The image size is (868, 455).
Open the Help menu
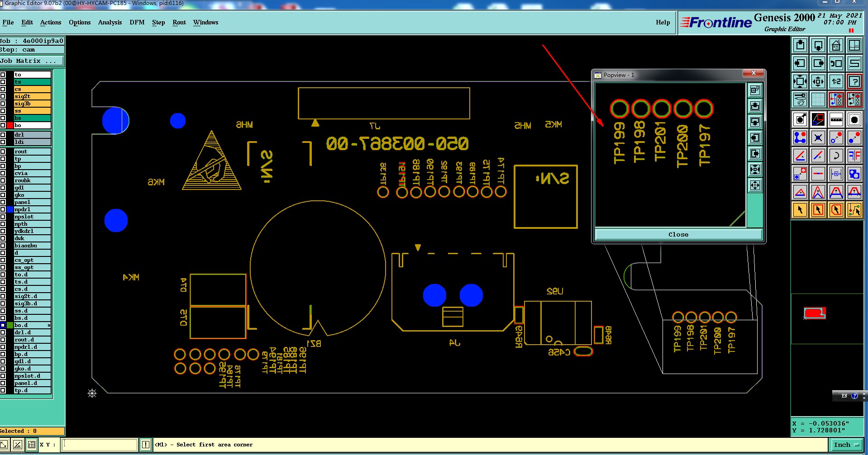click(x=663, y=22)
